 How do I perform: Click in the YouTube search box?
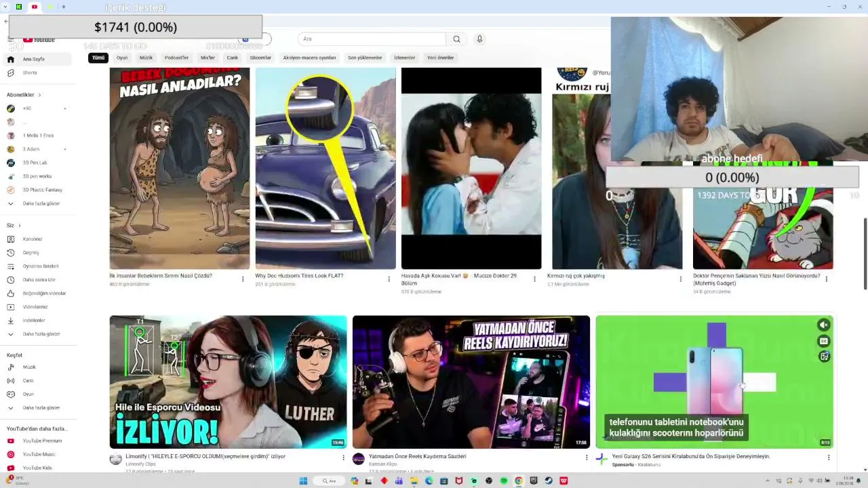(x=372, y=39)
